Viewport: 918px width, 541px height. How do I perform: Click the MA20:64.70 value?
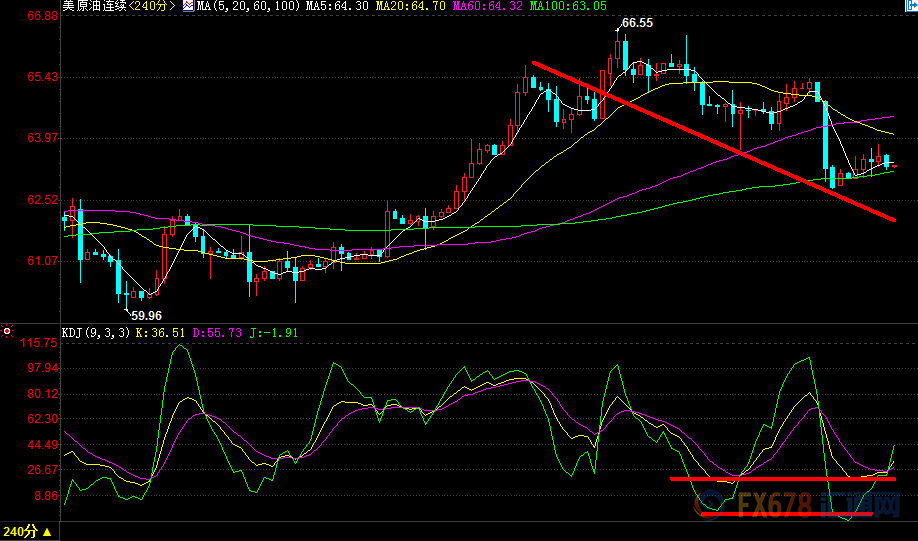click(410, 6)
